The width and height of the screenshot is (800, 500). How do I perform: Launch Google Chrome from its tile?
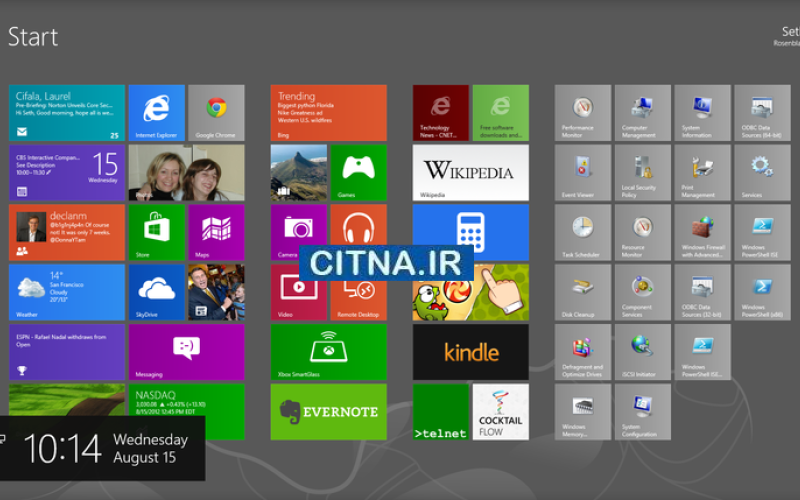tap(216, 112)
